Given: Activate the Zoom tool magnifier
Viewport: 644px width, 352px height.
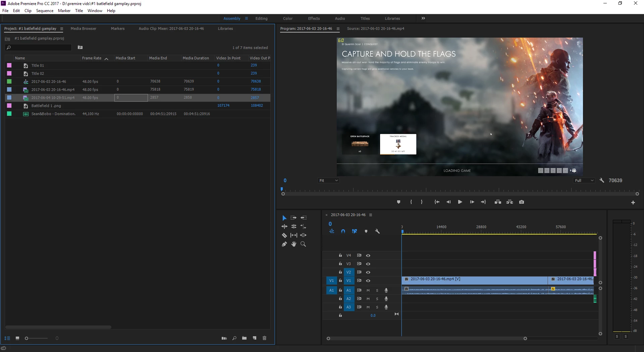Looking at the screenshot, I should click(x=303, y=244).
